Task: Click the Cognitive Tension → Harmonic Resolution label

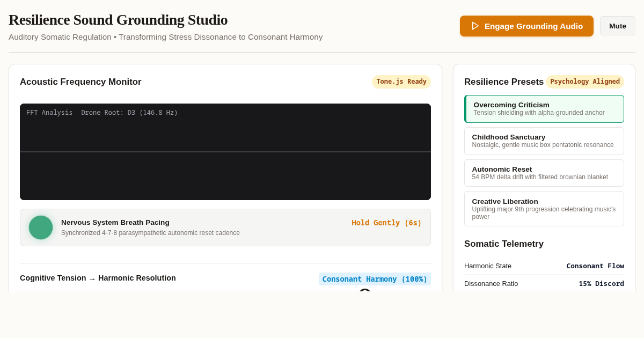Action: [x=98, y=278]
